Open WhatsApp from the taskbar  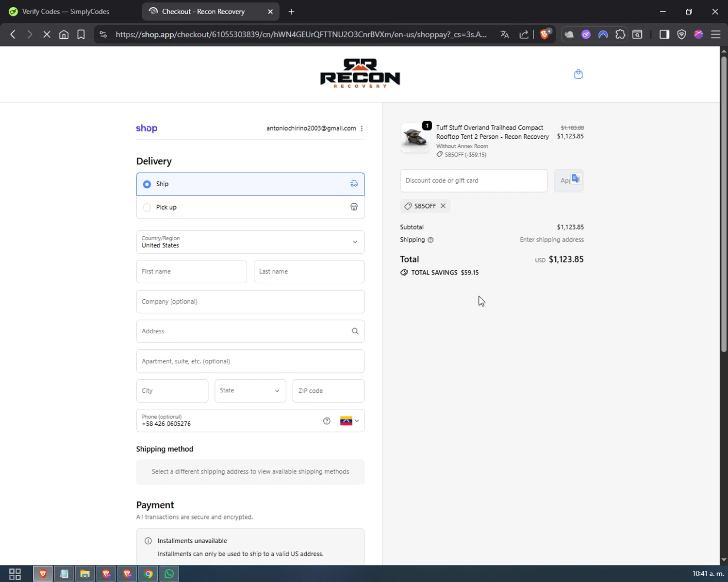tap(169, 574)
